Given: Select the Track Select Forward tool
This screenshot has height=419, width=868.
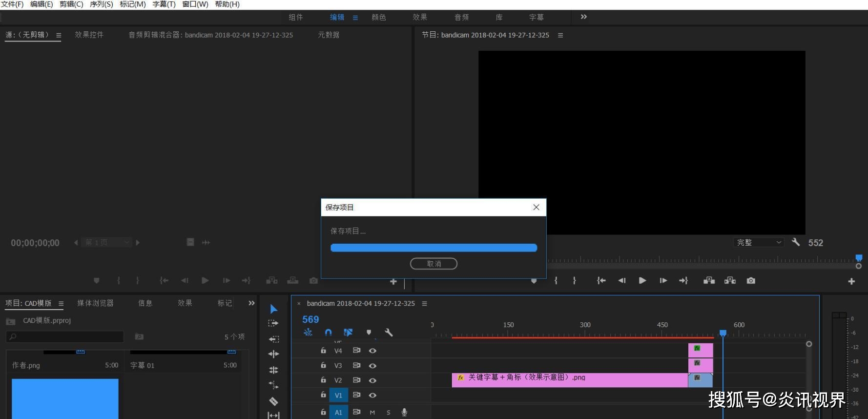Looking at the screenshot, I should coord(273,323).
